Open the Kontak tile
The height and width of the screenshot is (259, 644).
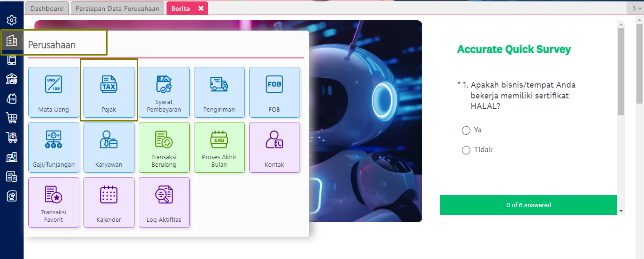[275, 147]
